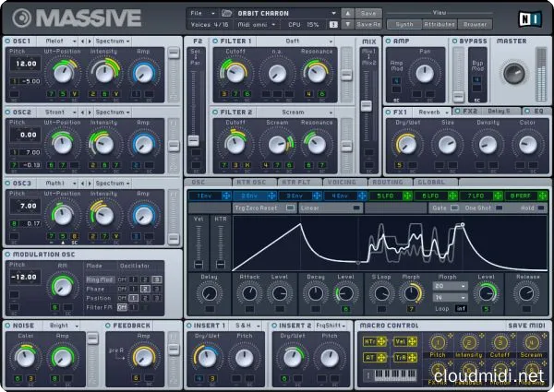Screen dimensions: 554x392
Task: Open the Midi omni channel dropdown
Action: tap(257, 25)
